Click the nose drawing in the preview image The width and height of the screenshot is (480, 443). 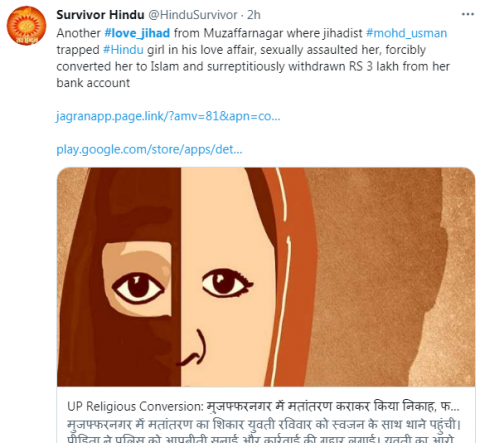192,348
